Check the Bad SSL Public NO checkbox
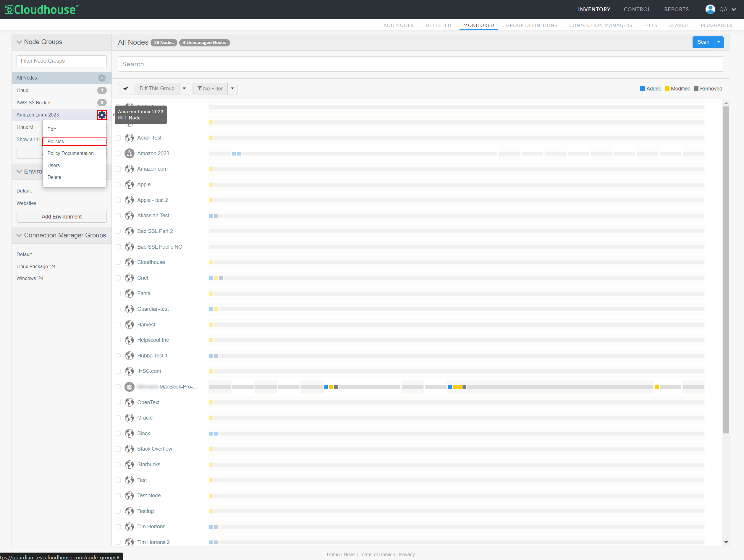Viewport: 744px width, 560px height. point(118,247)
